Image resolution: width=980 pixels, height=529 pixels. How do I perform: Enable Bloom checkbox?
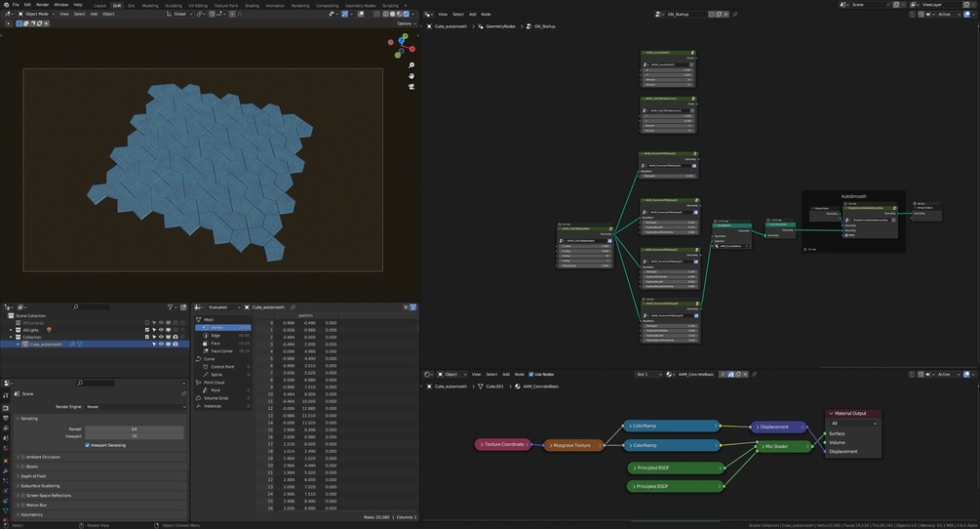click(x=23, y=467)
